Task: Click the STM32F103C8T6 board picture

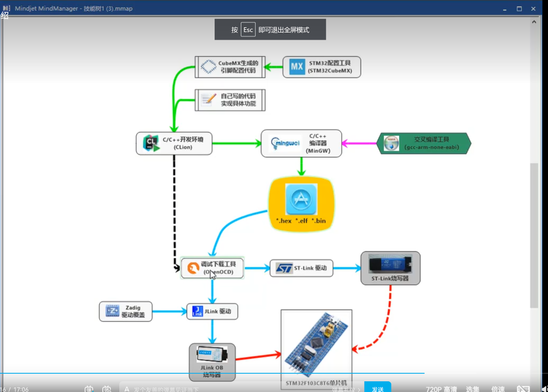Action: pyautogui.click(x=316, y=344)
